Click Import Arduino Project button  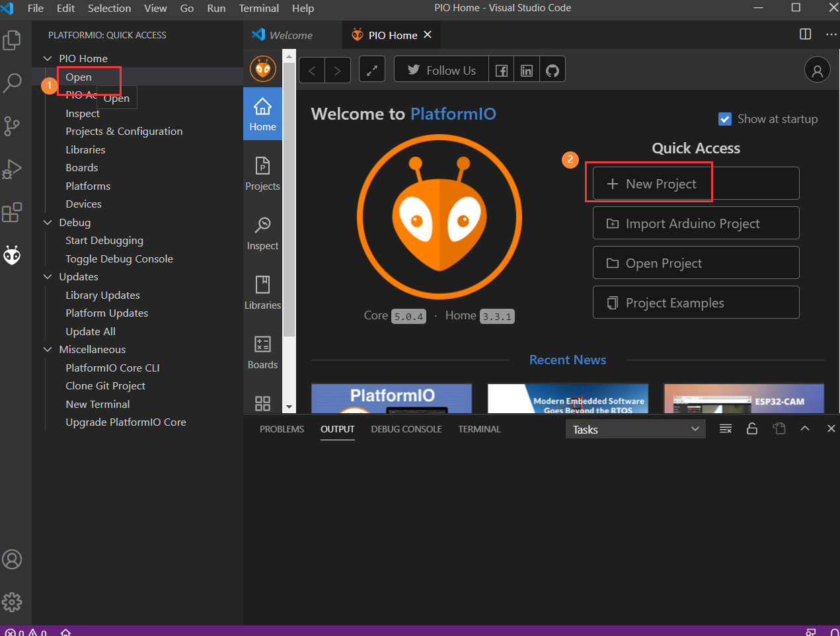[696, 223]
